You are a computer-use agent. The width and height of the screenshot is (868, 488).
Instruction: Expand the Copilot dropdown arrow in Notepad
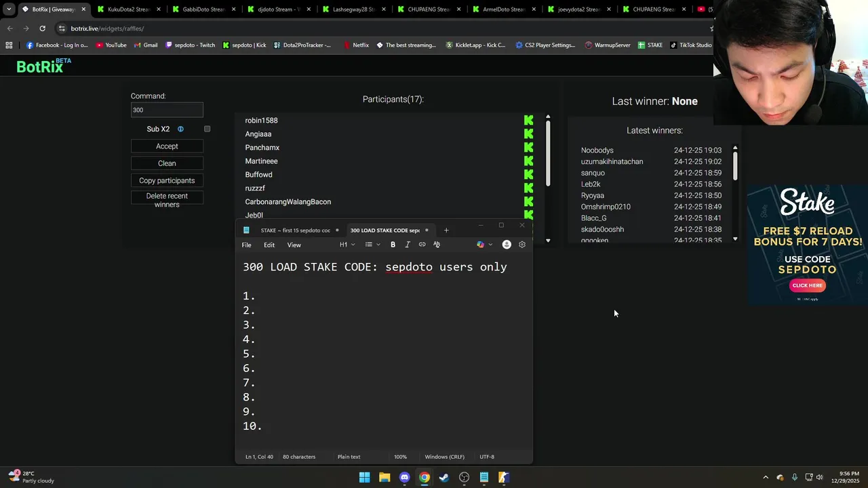pos(490,245)
